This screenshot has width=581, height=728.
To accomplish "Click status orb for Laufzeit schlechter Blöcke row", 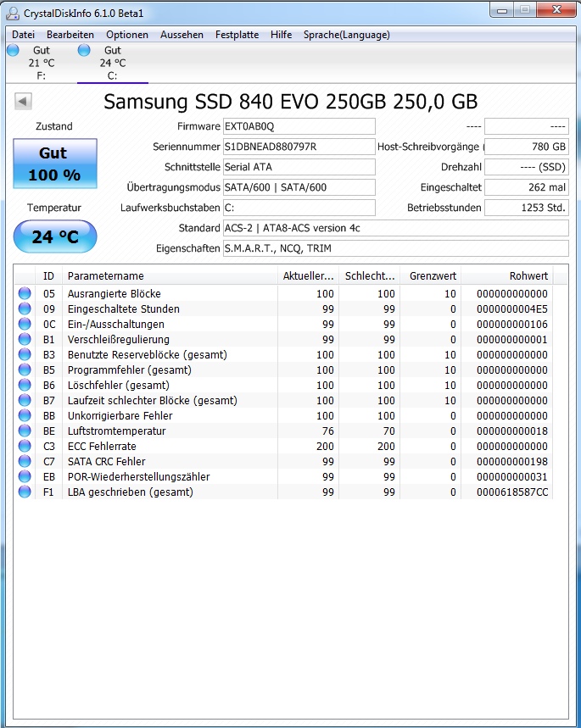I will [x=25, y=400].
